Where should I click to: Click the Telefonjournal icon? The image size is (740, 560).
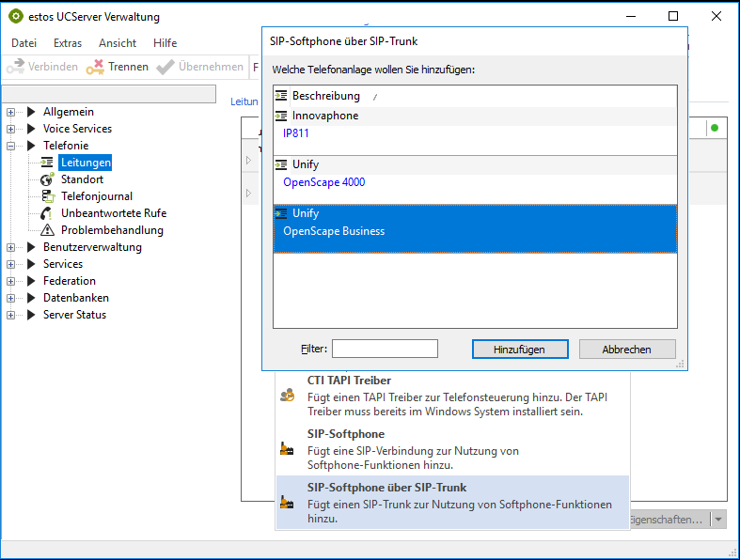coord(47,196)
